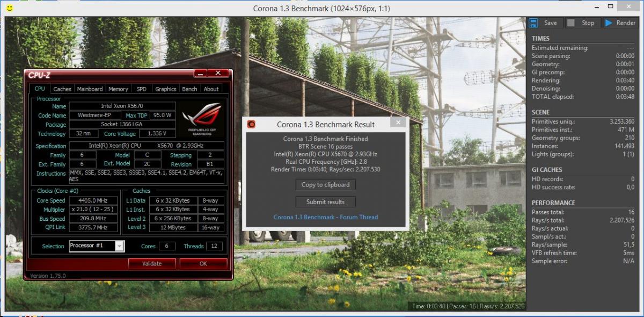Open Graphics tab in CPU-Z
Image resolution: width=644 pixels, height=317 pixels.
pyautogui.click(x=165, y=89)
